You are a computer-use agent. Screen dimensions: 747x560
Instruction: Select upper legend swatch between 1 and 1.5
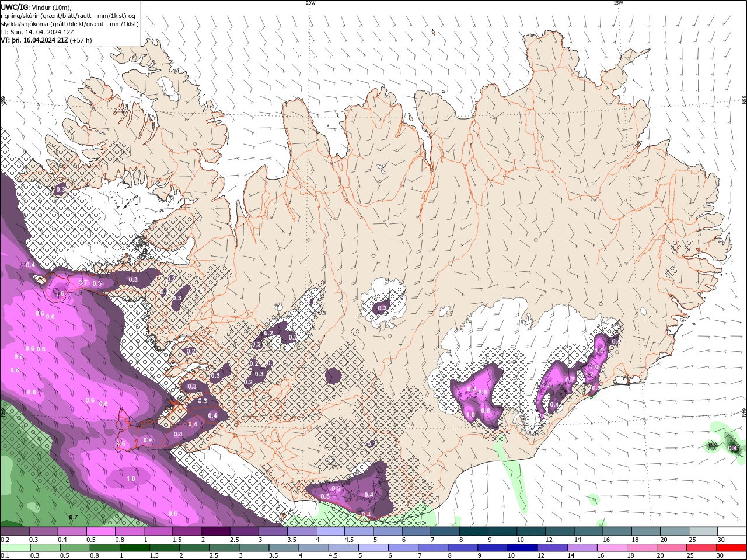[158, 531]
